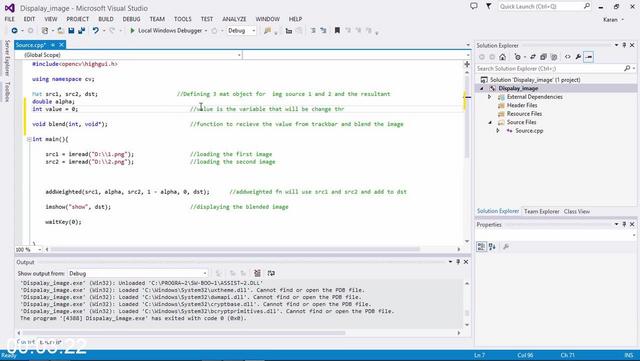This screenshot has height=361, width=640.
Task: Select Header Files folder in Solution Explorer
Action: click(x=522, y=105)
